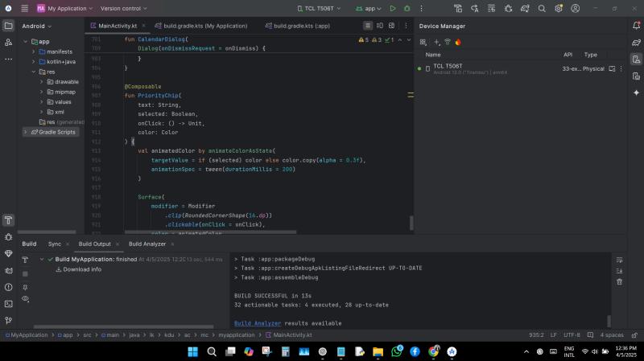Screen dimensions: 644x361
Task: Open Notifications bell icon
Action: (x=636, y=26)
